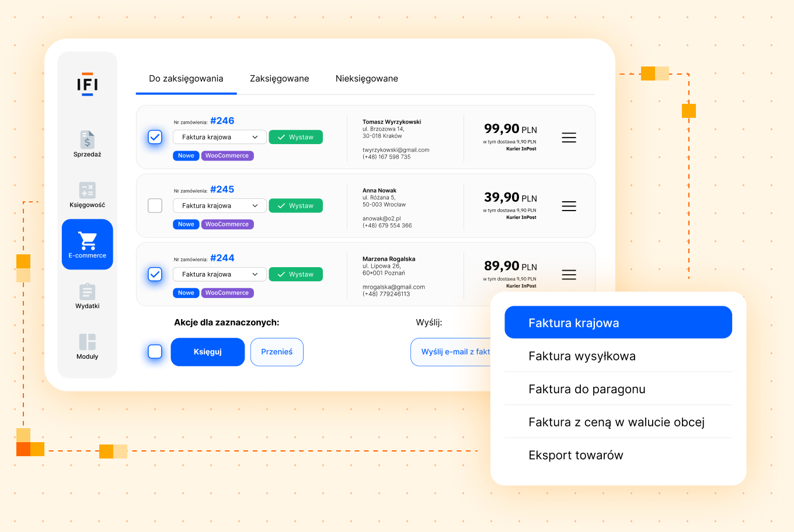The image size is (794, 532).
Task: Choose Faktura do paragonu option
Action: click(x=618, y=389)
